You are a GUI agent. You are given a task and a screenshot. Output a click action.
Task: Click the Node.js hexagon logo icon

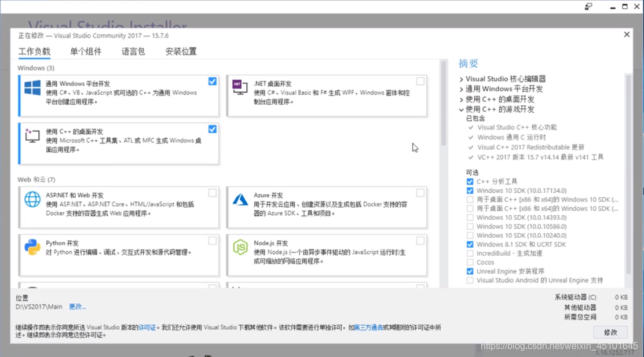(x=240, y=247)
